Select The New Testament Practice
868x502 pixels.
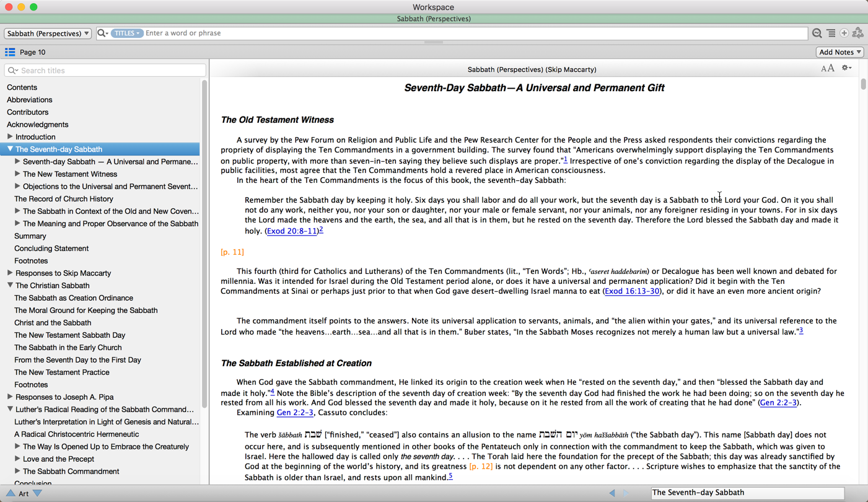point(62,372)
